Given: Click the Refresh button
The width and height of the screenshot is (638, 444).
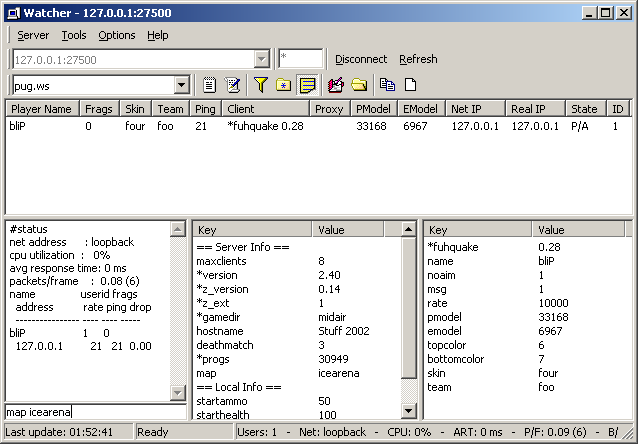Looking at the screenshot, I should click(418, 59).
